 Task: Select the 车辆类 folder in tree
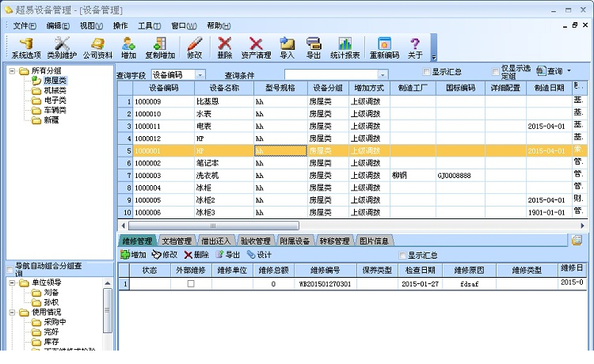click(55, 110)
